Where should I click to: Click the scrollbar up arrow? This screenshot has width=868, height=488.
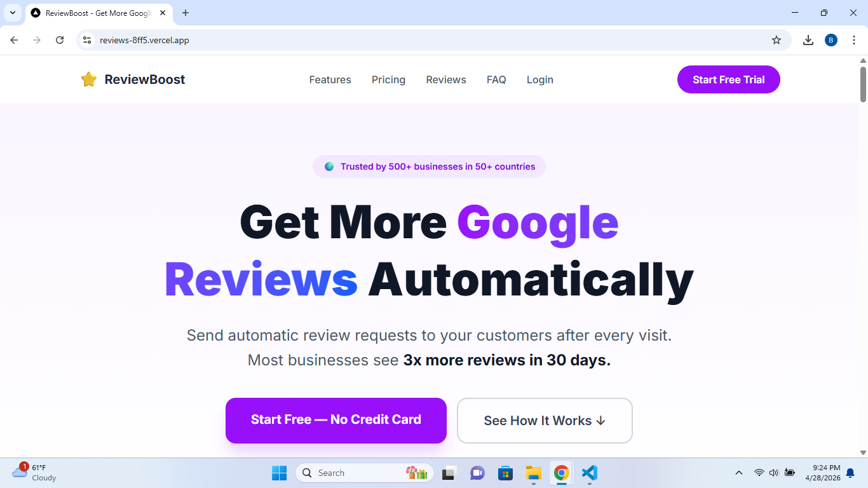[864, 61]
